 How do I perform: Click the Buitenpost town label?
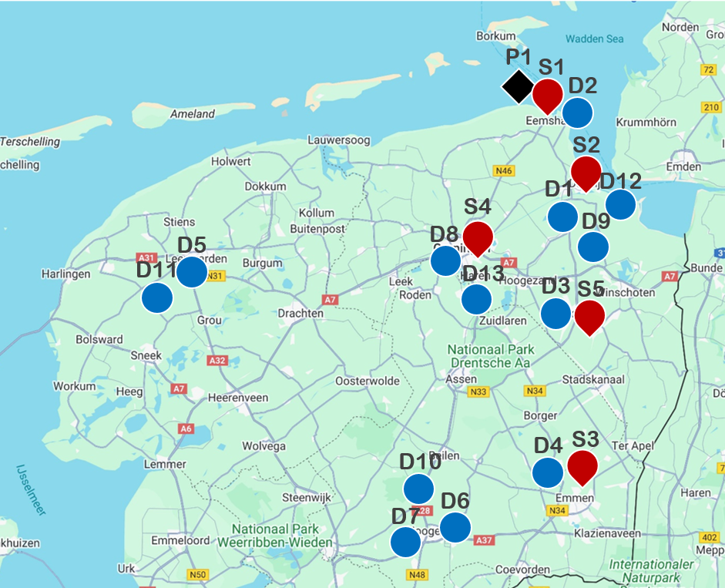pyautogui.click(x=317, y=229)
